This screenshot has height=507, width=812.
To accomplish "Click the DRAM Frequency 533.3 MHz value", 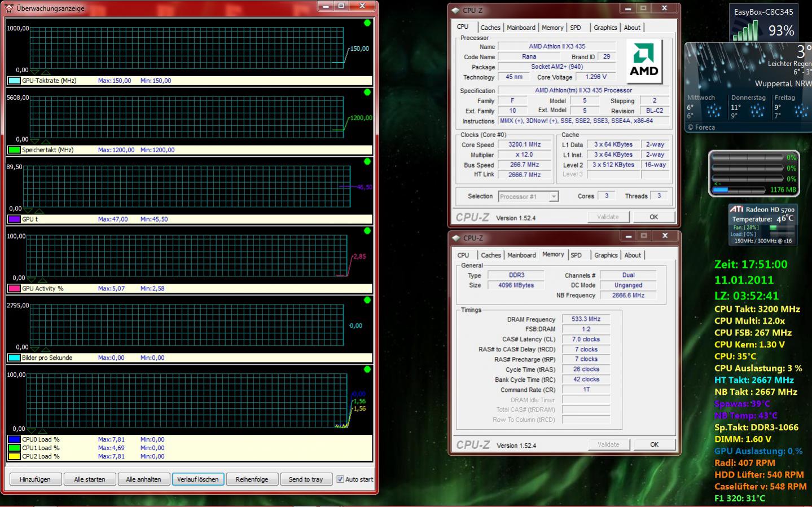I will click(586, 319).
